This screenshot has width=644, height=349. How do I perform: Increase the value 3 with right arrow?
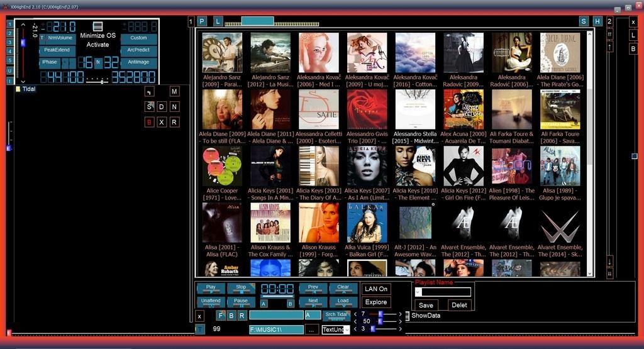400,329
